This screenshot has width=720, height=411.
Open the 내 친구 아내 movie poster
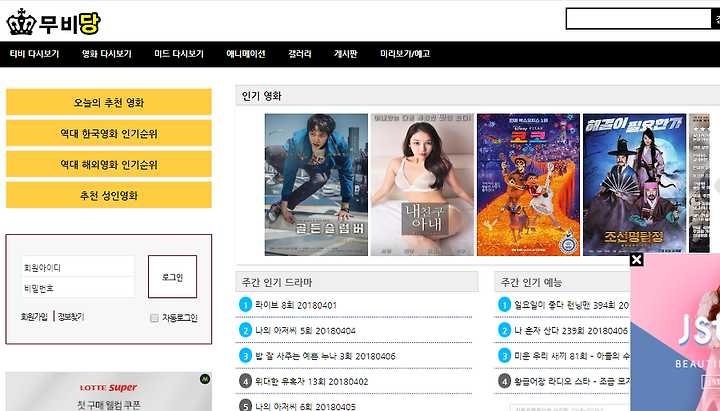(422, 185)
